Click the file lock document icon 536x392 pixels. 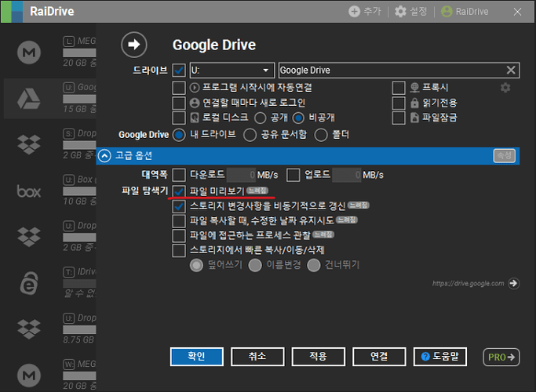click(414, 118)
